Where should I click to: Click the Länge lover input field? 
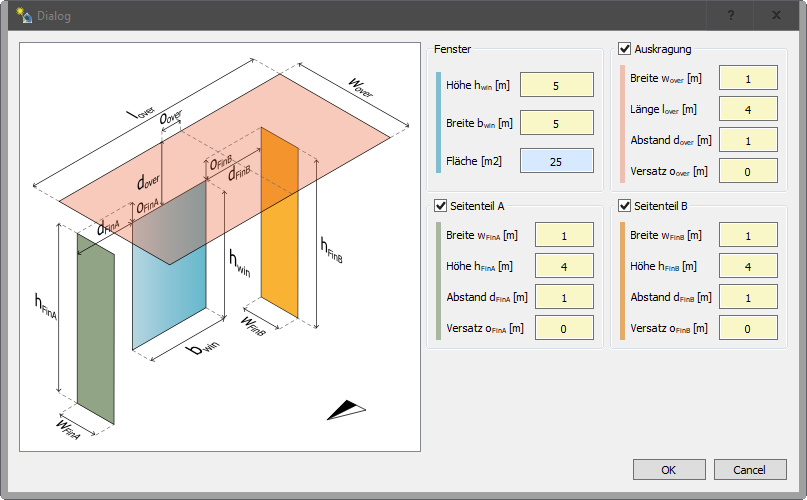point(748,109)
